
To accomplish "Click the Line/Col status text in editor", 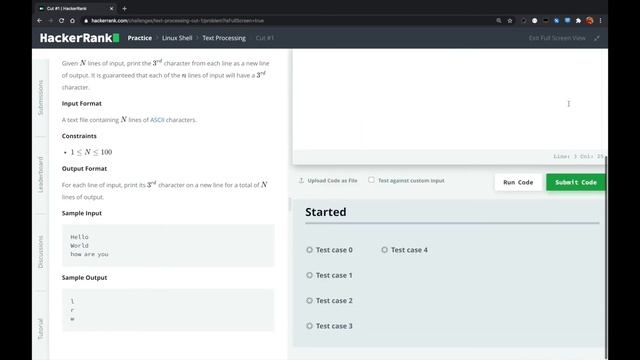I will (578, 156).
